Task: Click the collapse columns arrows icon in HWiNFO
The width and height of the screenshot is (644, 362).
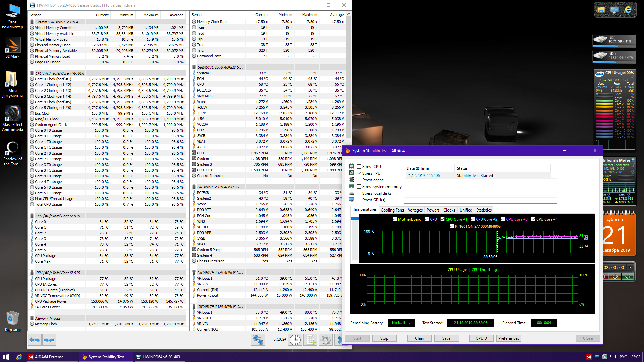Action: click(49, 340)
